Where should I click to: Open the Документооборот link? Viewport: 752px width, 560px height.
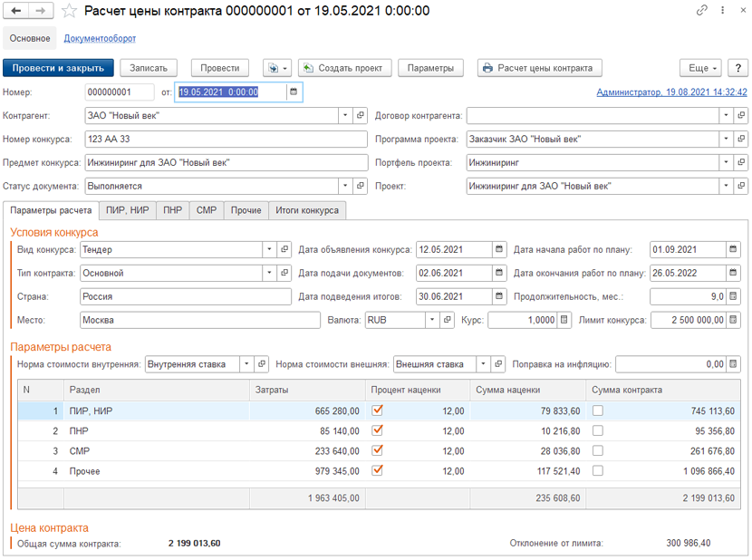(100, 38)
